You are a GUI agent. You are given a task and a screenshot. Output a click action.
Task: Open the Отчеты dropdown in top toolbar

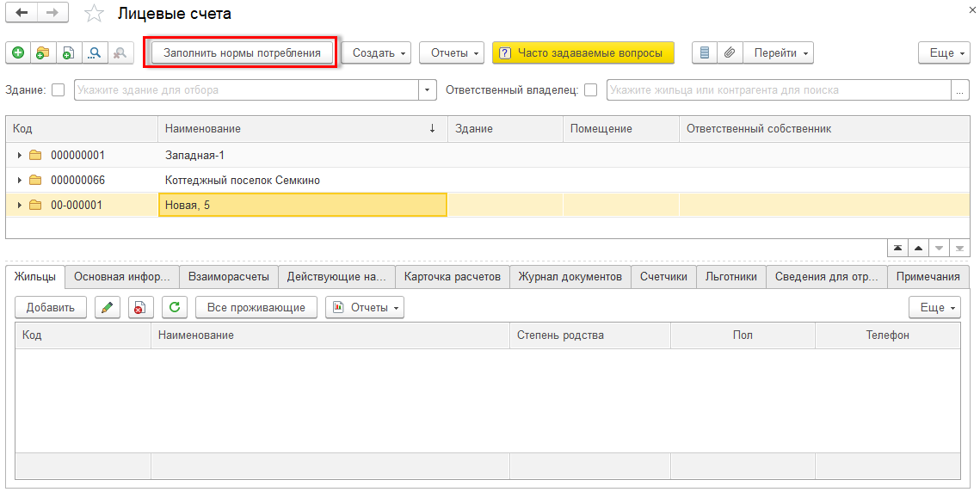click(x=452, y=53)
